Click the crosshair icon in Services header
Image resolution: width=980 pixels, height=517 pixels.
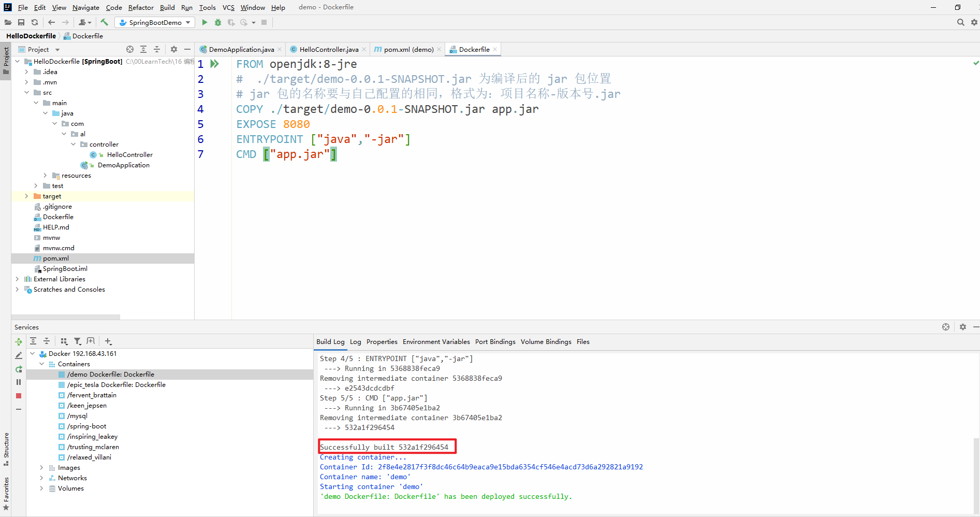[946, 327]
